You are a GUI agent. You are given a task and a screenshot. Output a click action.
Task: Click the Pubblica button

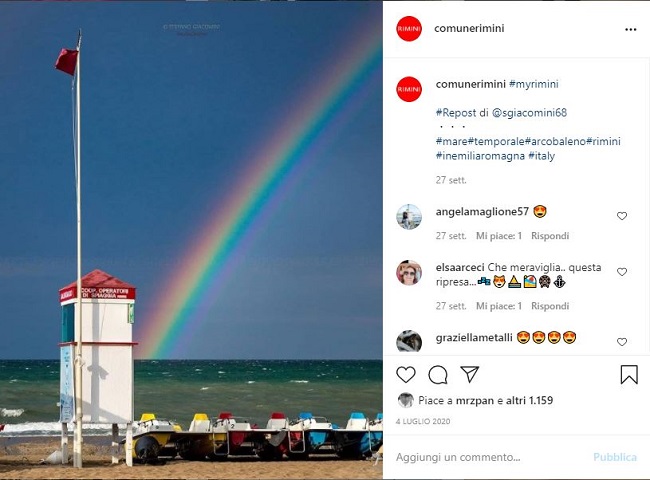point(615,457)
